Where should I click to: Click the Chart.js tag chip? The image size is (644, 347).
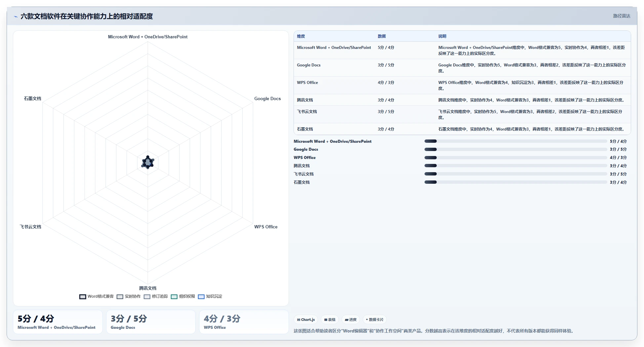(x=306, y=320)
